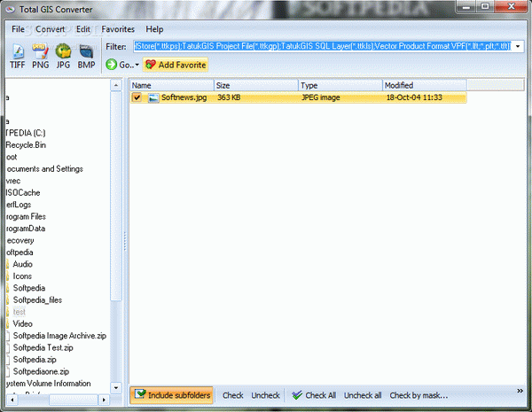Open the Audio folder in tree
The height and width of the screenshot is (412, 532).
pos(23,264)
